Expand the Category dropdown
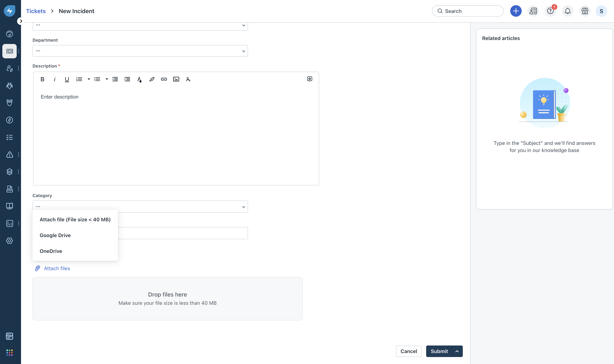The height and width of the screenshot is (364, 614). (x=140, y=207)
